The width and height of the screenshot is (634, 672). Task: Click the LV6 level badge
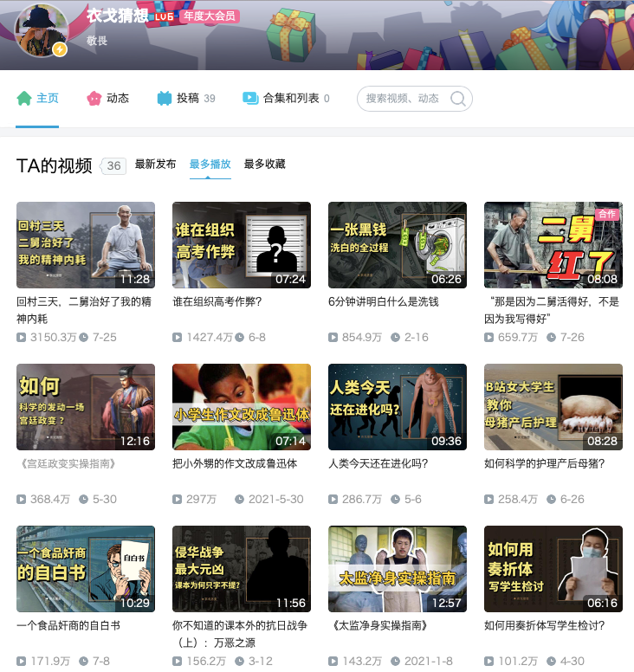point(165,16)
